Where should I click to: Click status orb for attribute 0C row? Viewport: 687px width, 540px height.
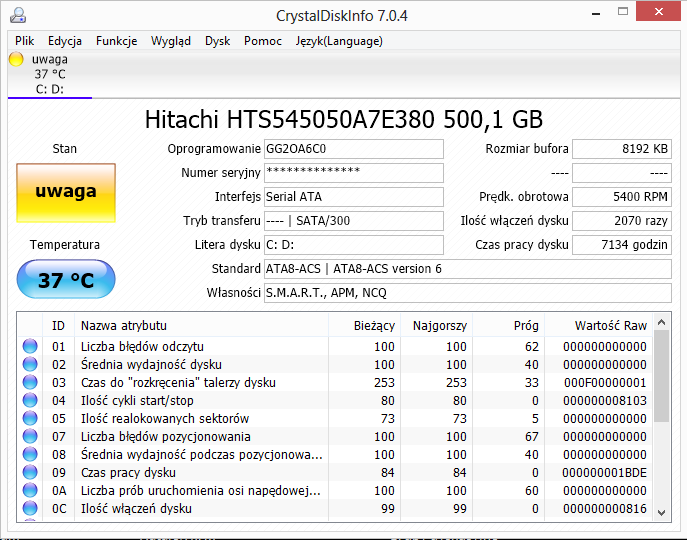(30, 508)
